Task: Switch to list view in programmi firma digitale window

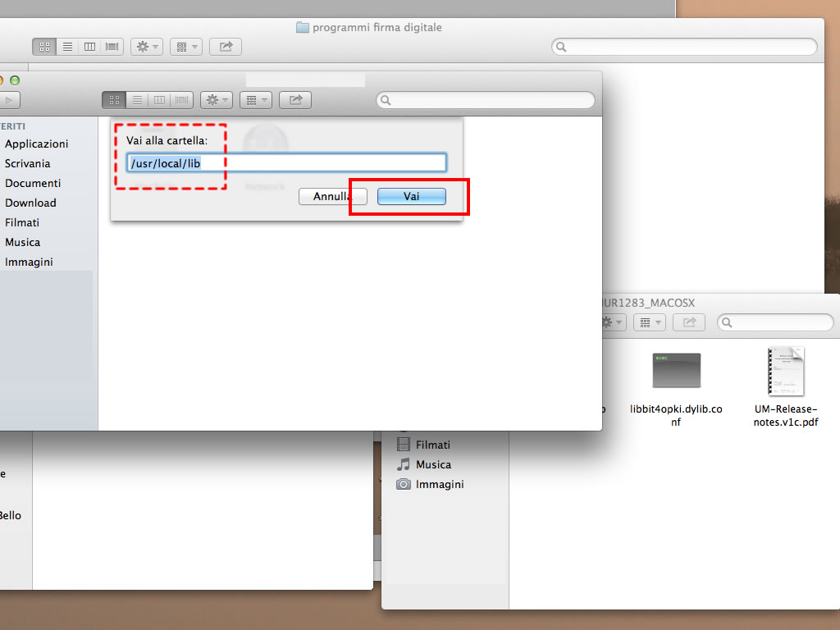Action: 67,47
